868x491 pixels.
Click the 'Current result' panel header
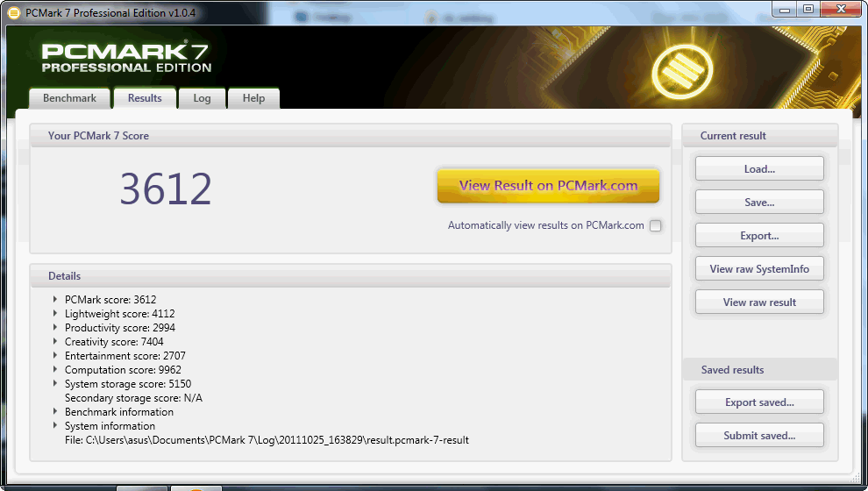733,136
